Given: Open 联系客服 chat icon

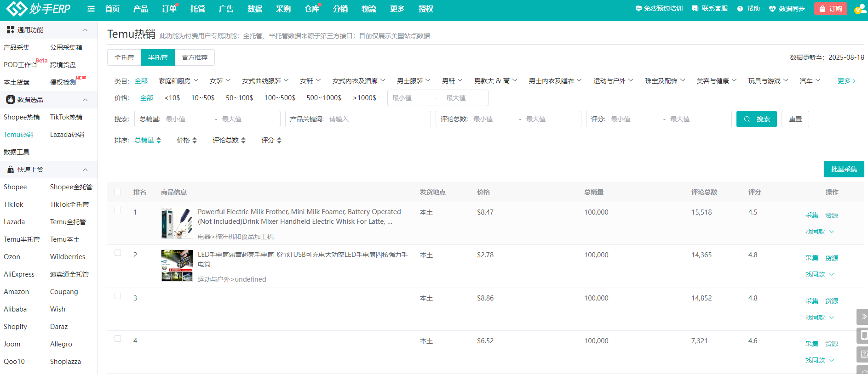Looking at the screenshot, I should tap(695, 9).
